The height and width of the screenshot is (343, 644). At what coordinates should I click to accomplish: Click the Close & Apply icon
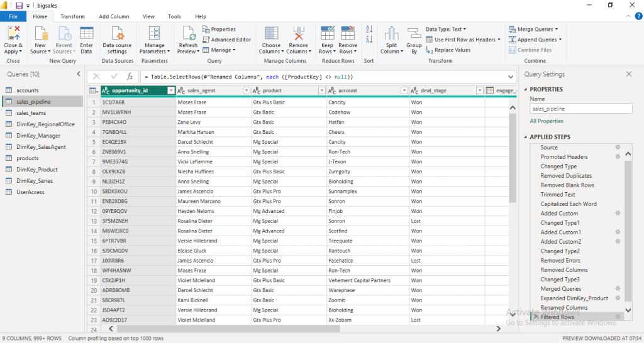tap(13, 33)
